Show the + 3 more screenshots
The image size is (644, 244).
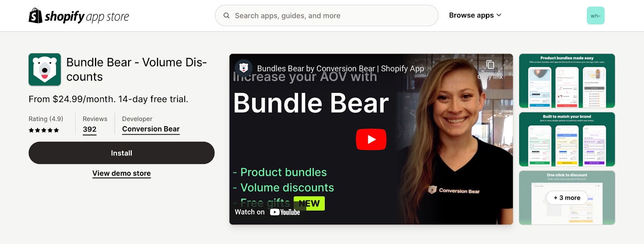pos(567,198)
